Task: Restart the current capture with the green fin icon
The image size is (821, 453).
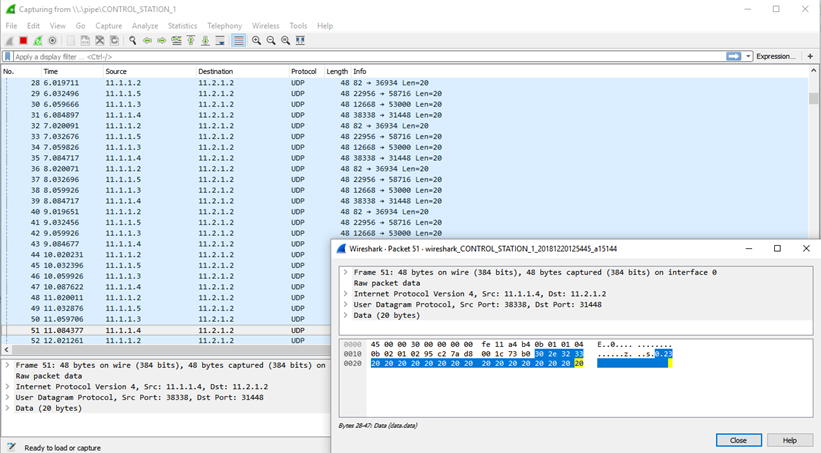Action: (38, 40)
